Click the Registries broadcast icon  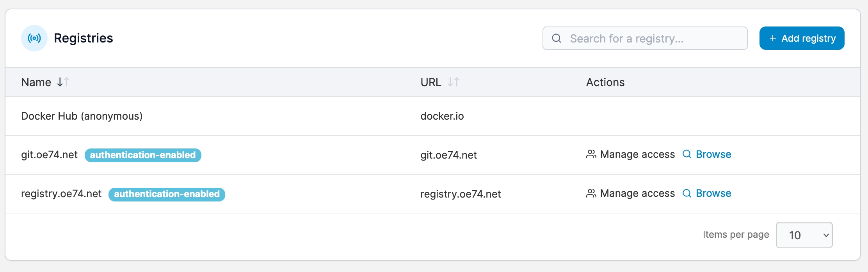(x=34, y=38)
